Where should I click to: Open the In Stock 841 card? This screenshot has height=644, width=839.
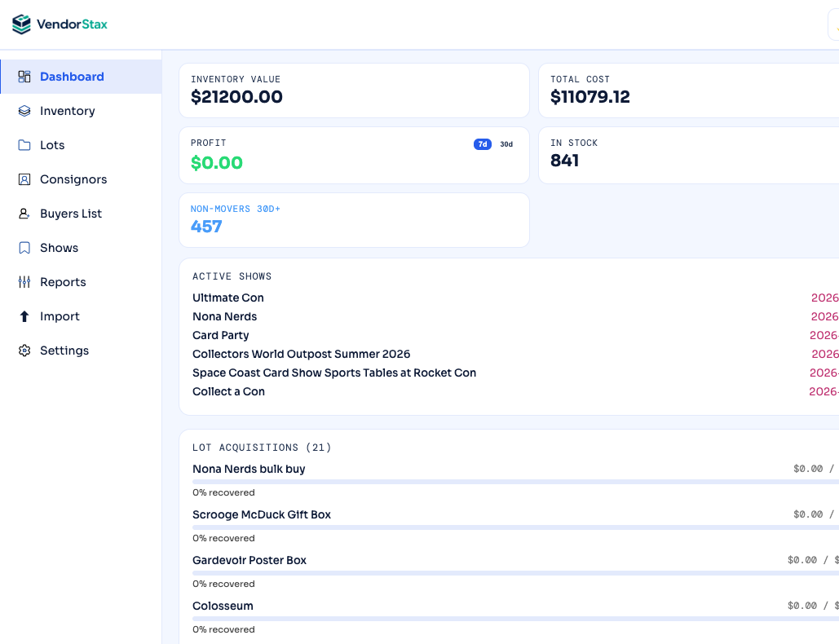coord(689,155)
